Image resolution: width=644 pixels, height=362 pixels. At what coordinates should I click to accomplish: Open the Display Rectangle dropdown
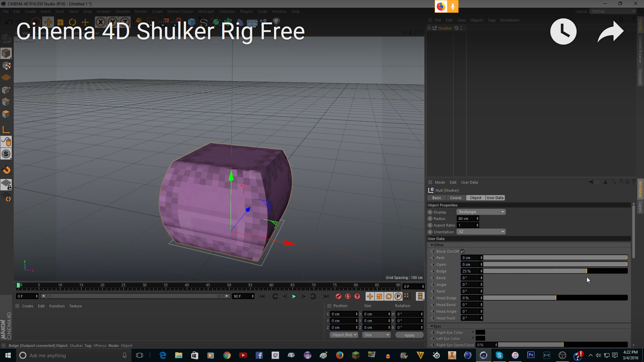point(481,212)
